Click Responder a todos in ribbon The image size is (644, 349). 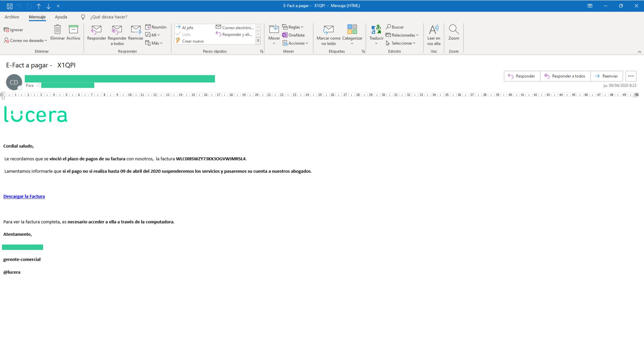point(117,30)
